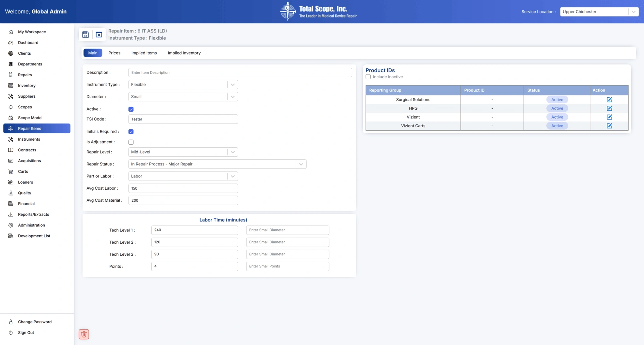This screenshot has height=345, width=644.
Task: Click the Sign Out power icon
Action: [x=11, y=333]
